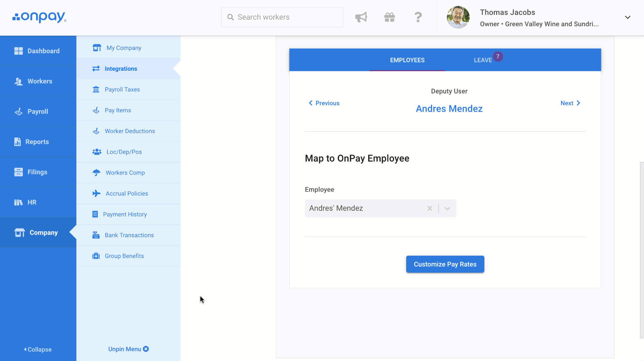Image resolution: width=644 pixels, height=361 pixels.
Task: Click the Worker Deductions icon
Action: (96, 131)
